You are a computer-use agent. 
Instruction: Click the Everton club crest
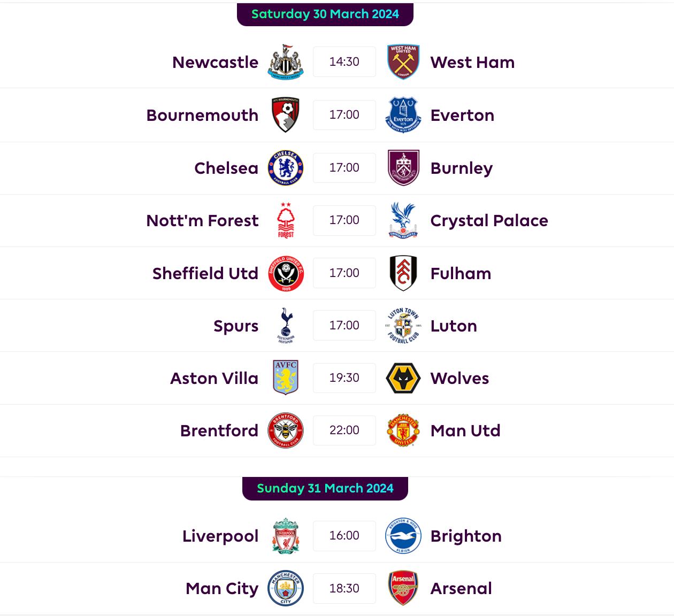point(403,115)
